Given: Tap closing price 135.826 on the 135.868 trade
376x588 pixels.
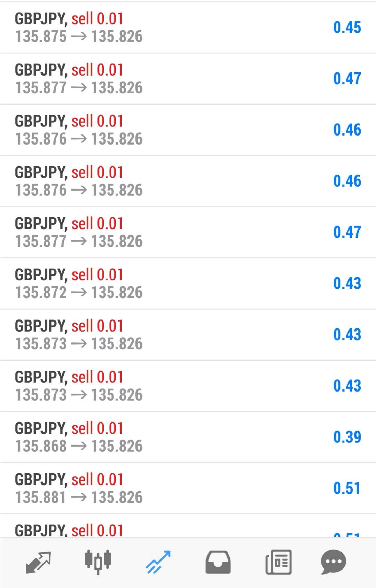Looking at the screenshot, I should [x=117, y=446].
